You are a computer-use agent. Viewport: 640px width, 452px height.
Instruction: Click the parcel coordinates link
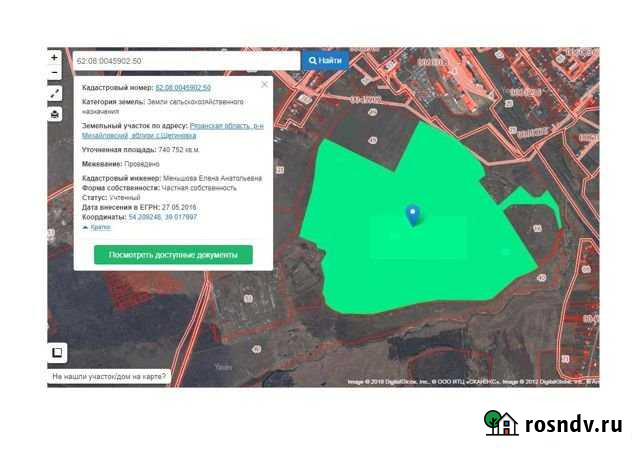162,216
